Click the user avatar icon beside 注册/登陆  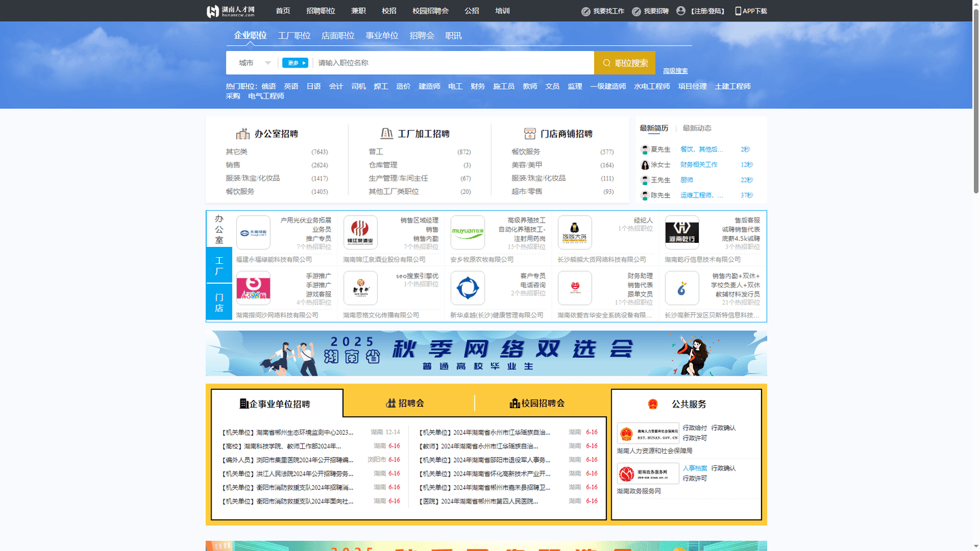pos(681,11)
